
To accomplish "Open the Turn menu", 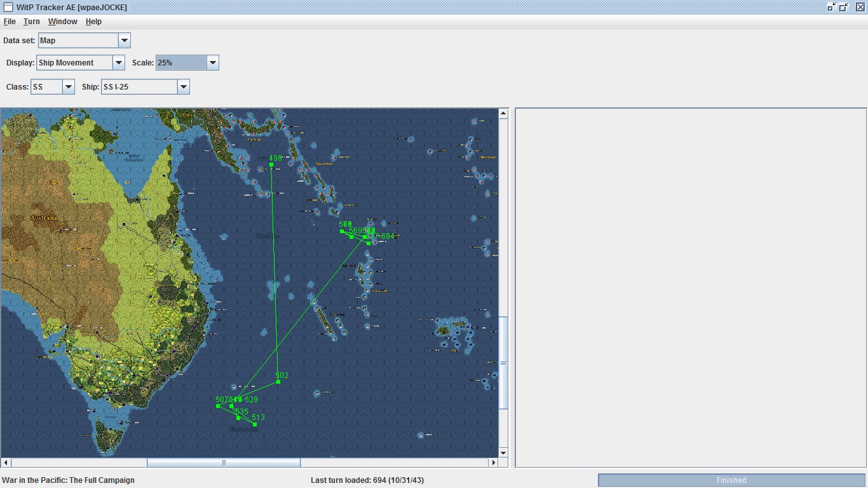I will click(32, 22).
